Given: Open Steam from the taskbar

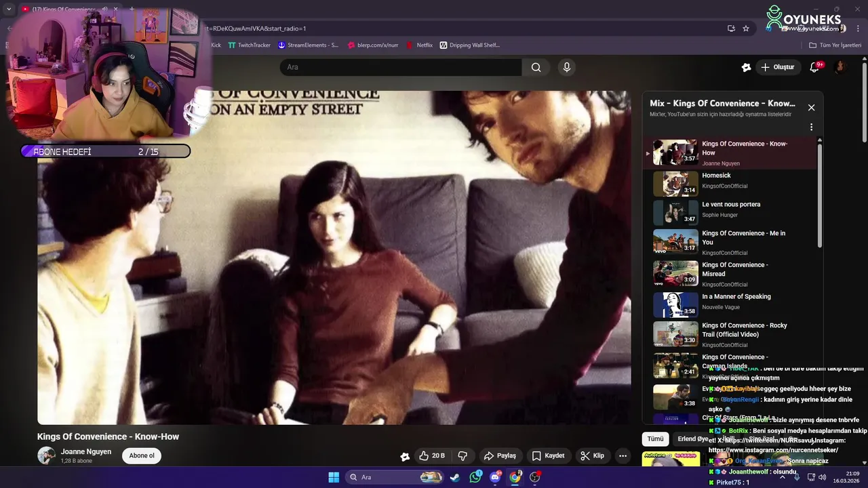Looking at the screenshot, I should pos(455,477).
